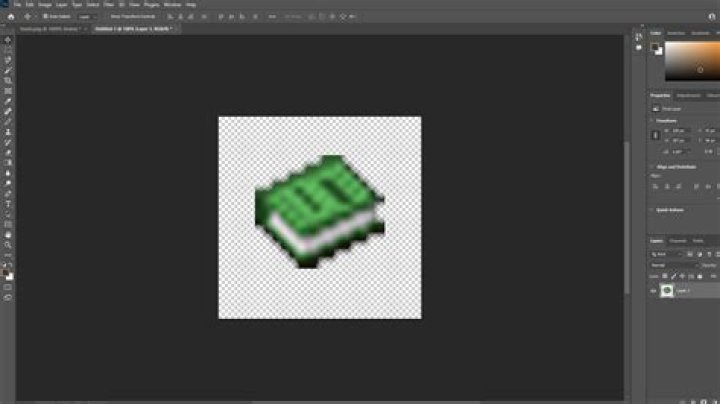Select the Eyedropper tool
720x404 pixels.
[8, 101]
